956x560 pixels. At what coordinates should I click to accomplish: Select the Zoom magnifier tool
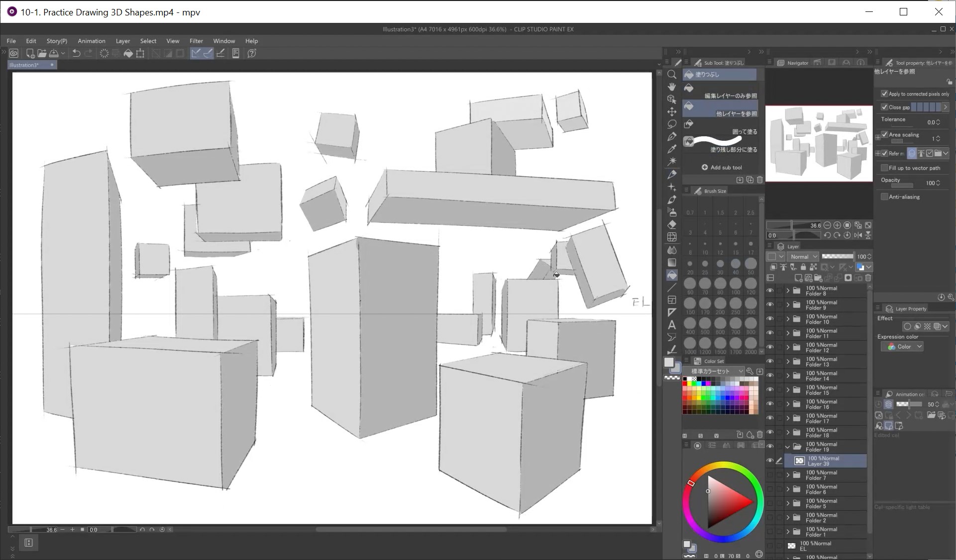point(672,74)
